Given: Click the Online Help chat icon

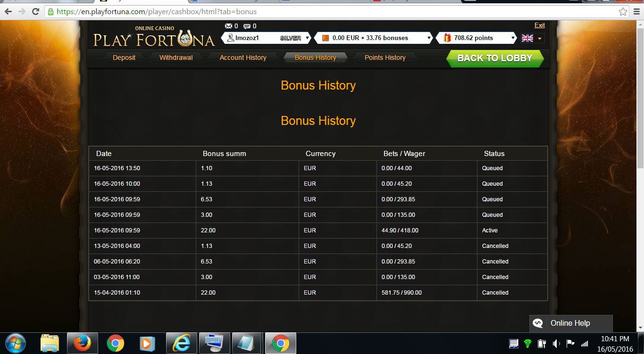Looking at the screenshot, I should (538, 323).
